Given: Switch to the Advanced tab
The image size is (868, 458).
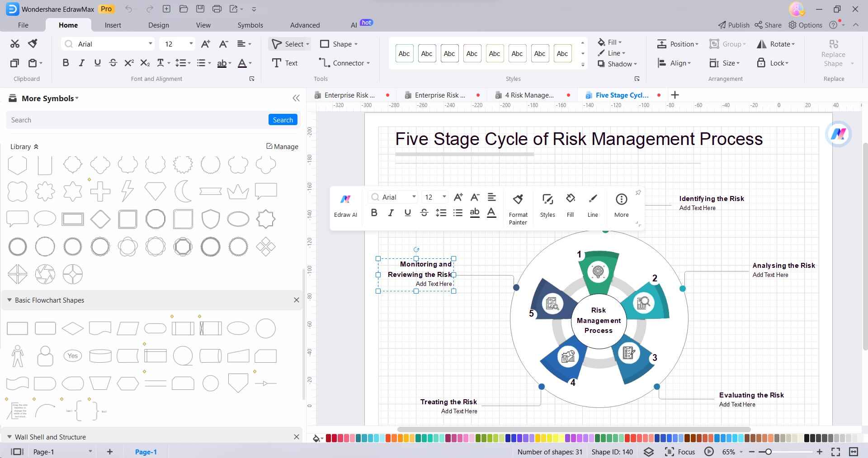Looking at the screenshot, I should [x=305, y=25].
